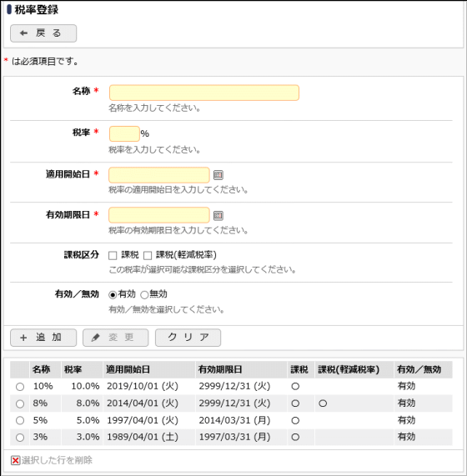Focus the 適用開始日 date field
The image size is (467, 476).
159,175
